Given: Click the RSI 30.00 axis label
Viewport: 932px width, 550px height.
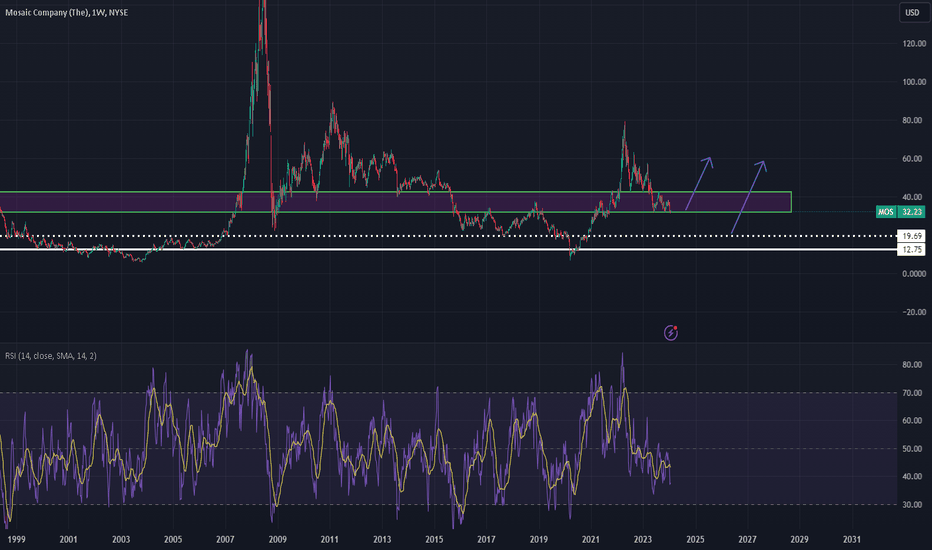Looking at the screenshot, I should point(912,504).
